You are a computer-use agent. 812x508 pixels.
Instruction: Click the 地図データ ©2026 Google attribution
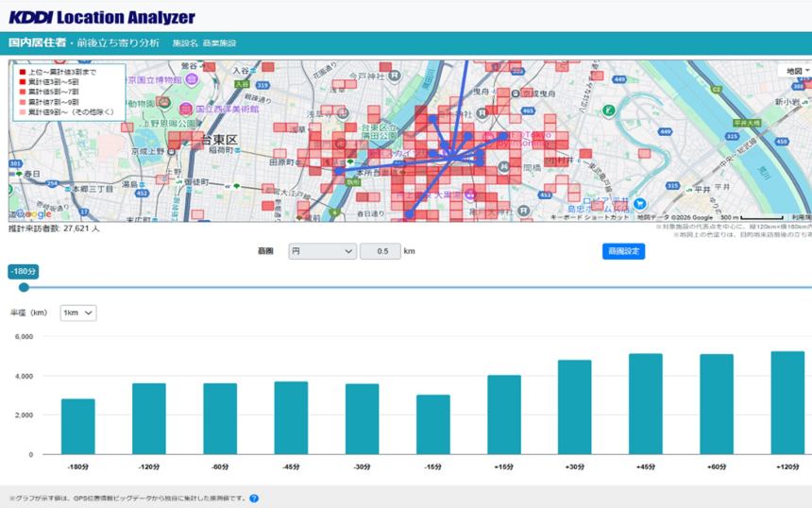[675, 217]
